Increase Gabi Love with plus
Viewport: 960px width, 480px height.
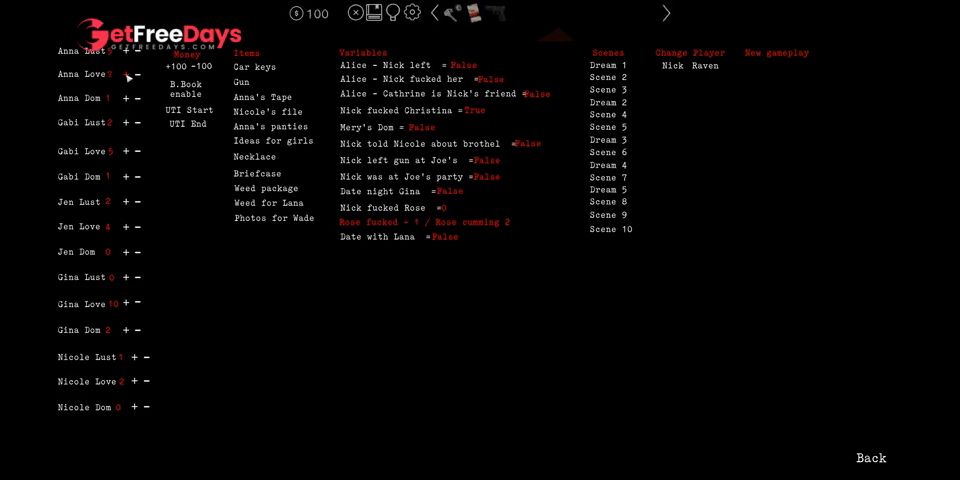click(126, 151)
